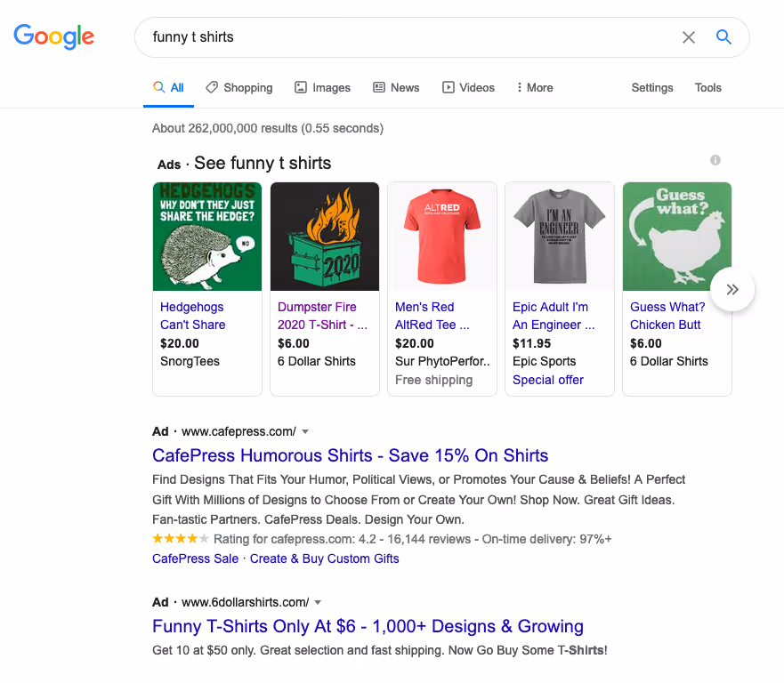This screenshot has height=683, width=784.
Task: Click the Google logo
Action: pyautogui.click(x=54, y=37)
